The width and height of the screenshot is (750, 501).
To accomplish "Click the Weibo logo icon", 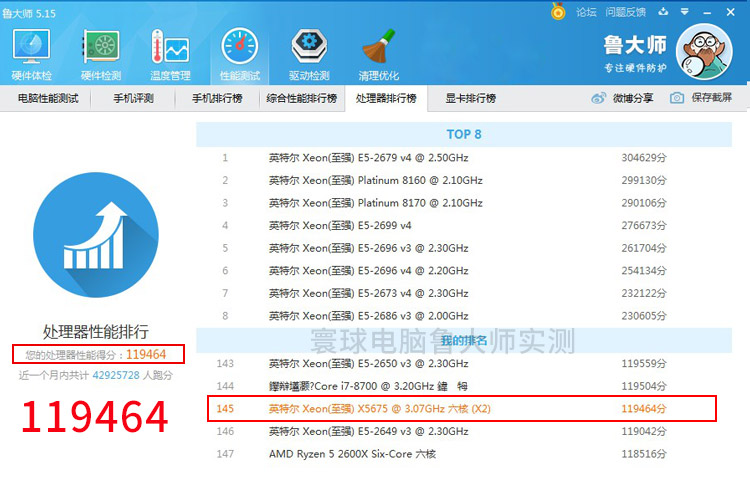I will 599,98.
